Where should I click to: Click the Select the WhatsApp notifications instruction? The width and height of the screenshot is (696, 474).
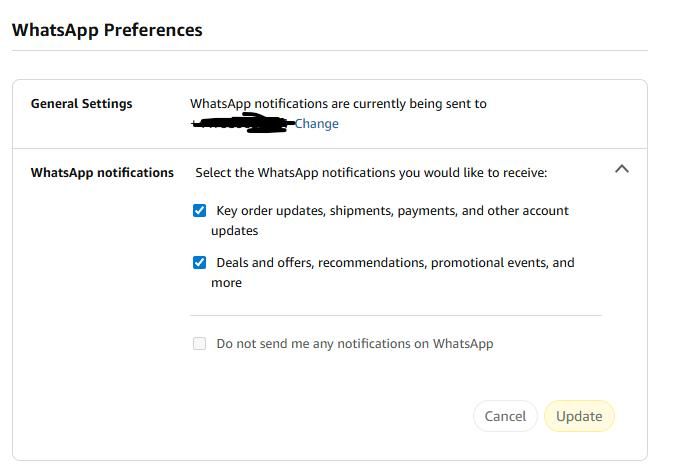[x=371, y=173]
